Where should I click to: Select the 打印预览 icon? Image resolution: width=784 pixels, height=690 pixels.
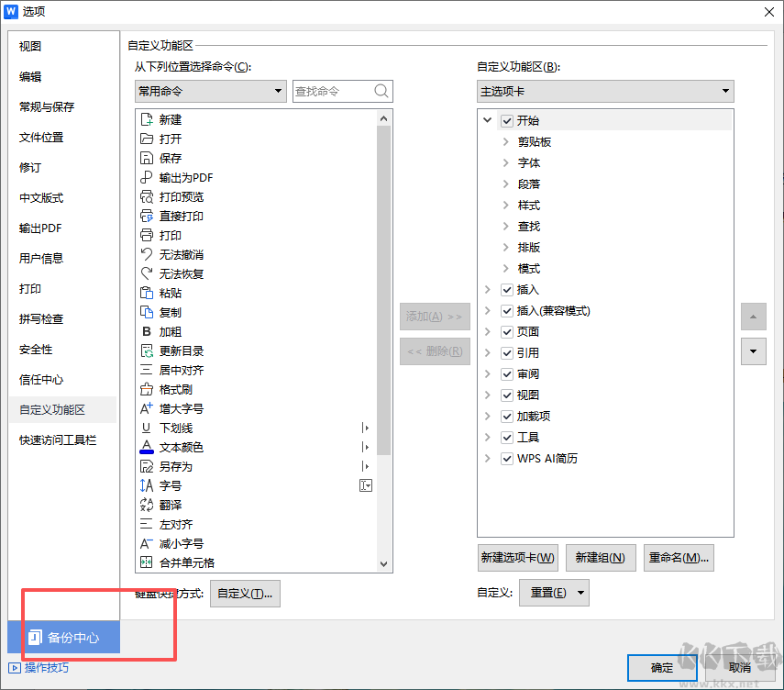click(147, 196)
